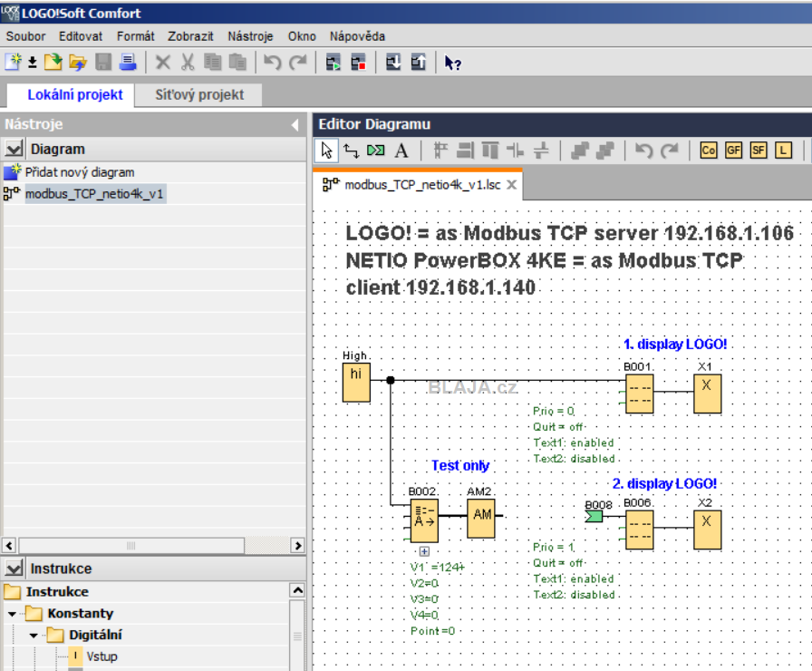The height and width of the screenshot is (671, 812).
Task: Activate the context help pointer icon
Action: pos(452,63)
